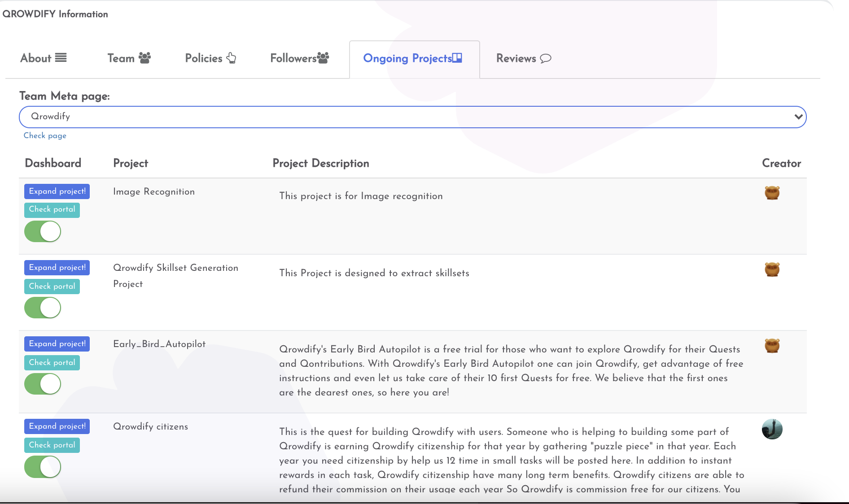Toggle the Skillset Generation project switch
This screenshot has width=849, height=504.
click(43, 308)
